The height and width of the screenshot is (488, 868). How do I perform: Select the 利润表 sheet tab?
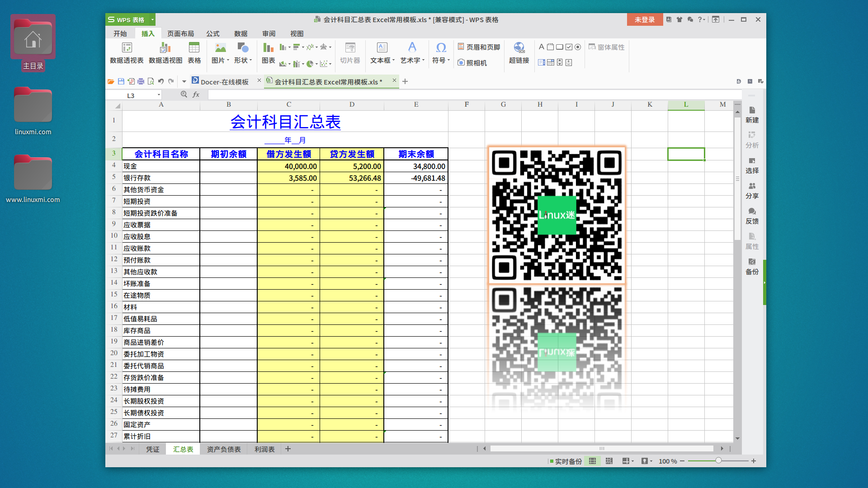[264, 449]
